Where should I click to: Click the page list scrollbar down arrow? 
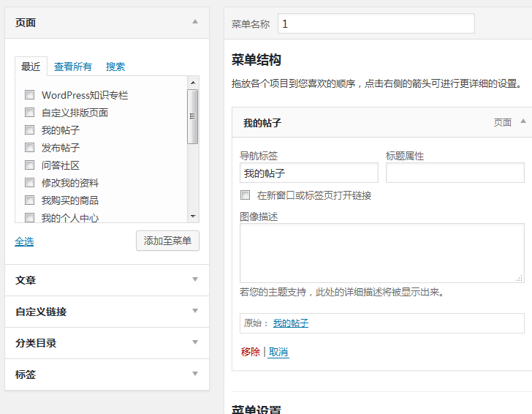click(x=193, y=217)
